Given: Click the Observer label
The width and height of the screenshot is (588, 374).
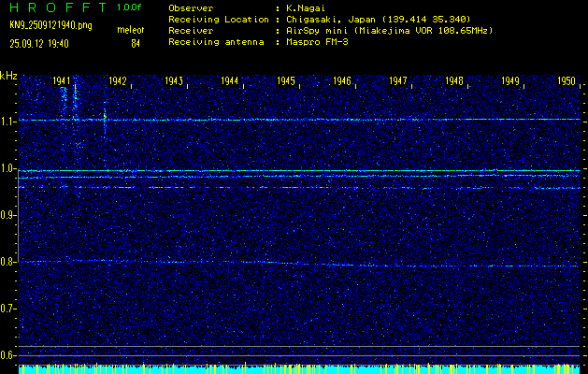Looking at the screenshot, I should pyautogui.click(x=191, y=8).
